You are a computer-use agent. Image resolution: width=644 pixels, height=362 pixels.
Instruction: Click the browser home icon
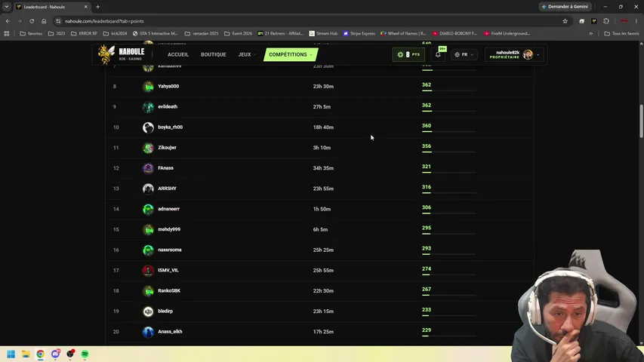44,21
